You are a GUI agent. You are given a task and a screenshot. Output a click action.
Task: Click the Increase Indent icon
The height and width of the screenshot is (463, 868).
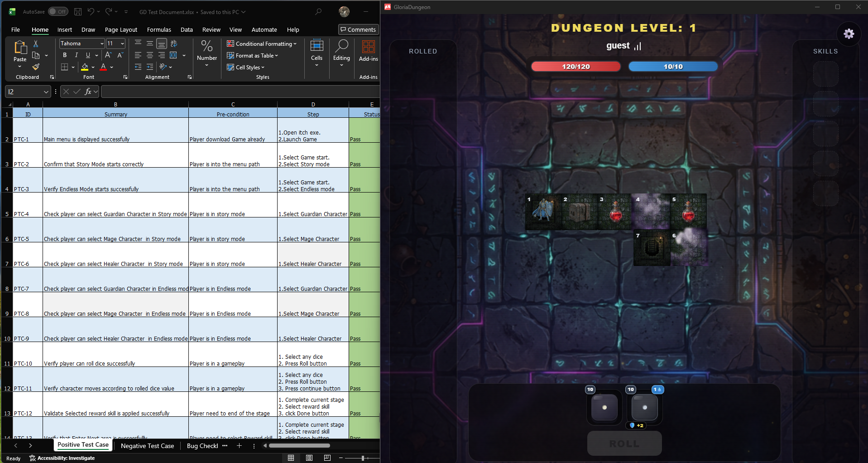click(150, 67)
